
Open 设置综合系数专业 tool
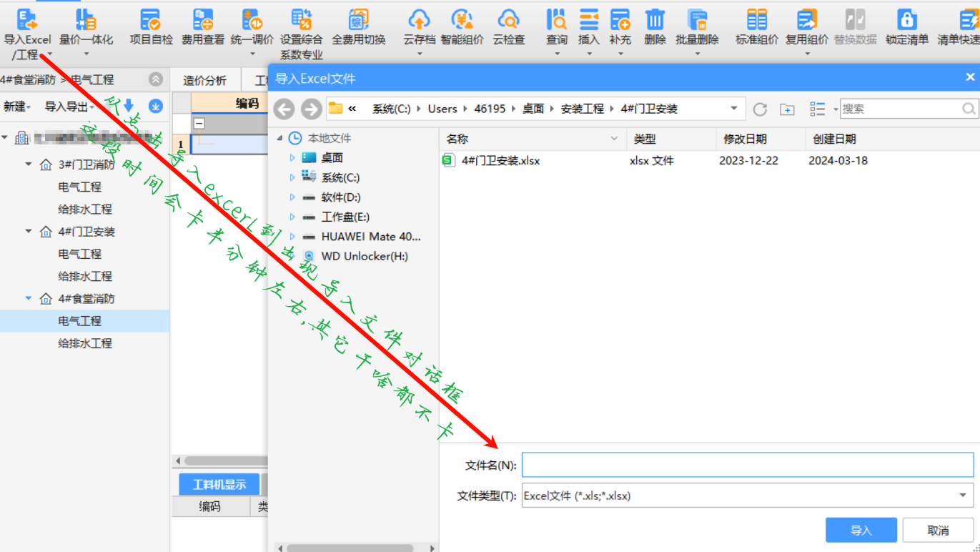pos(301,34)
